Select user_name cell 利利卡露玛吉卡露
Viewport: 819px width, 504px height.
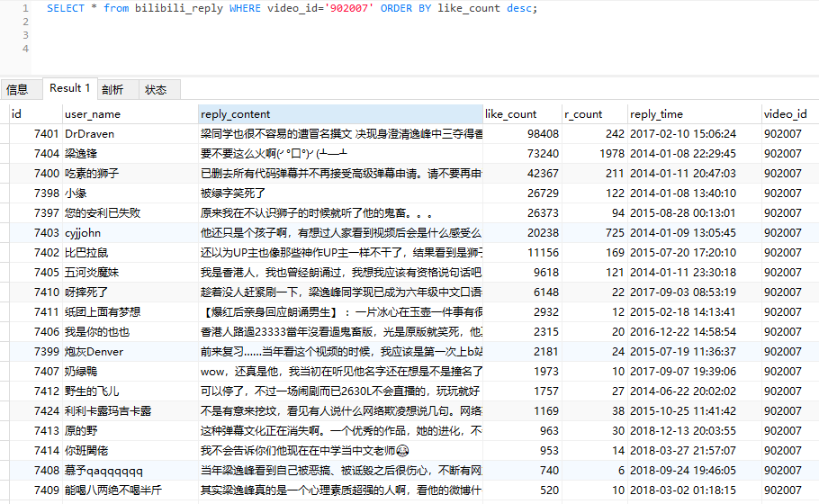(x=130, y=411)
